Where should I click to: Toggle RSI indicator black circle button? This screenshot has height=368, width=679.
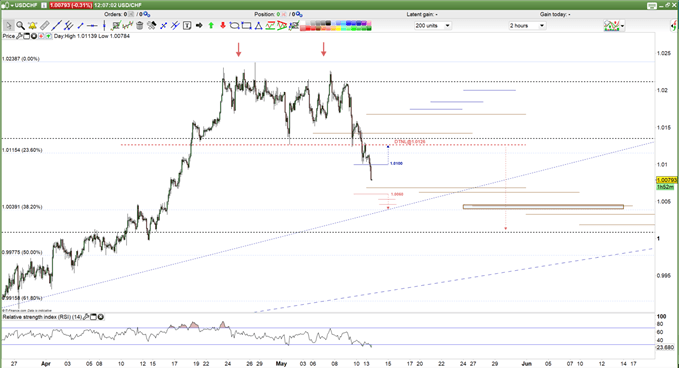pos(100,317)
